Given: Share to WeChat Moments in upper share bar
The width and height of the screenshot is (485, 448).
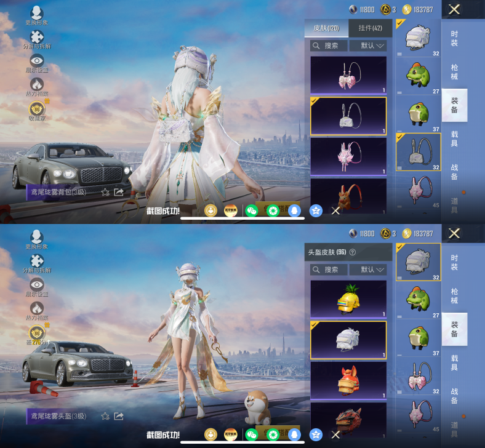Looking at the screenshot, I should (x=273, y=211).
